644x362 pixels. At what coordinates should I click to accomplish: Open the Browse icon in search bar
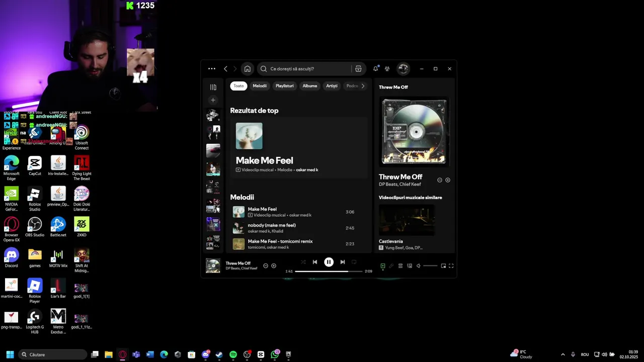(358, 69)
